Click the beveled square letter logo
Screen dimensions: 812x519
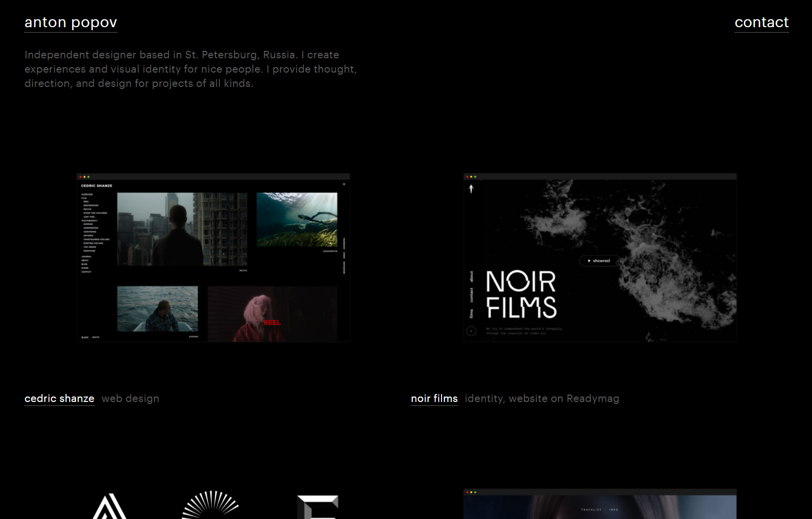[x=318, y=507]
